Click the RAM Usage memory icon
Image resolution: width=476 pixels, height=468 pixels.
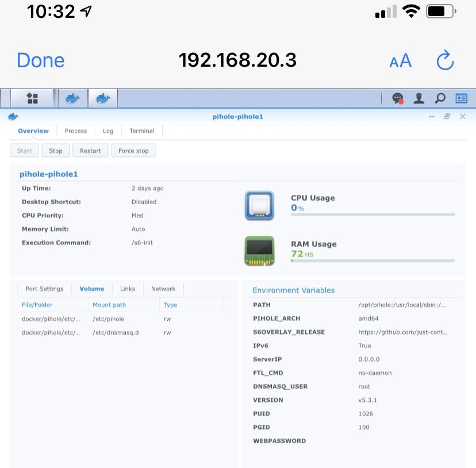[x=259, y=251]
